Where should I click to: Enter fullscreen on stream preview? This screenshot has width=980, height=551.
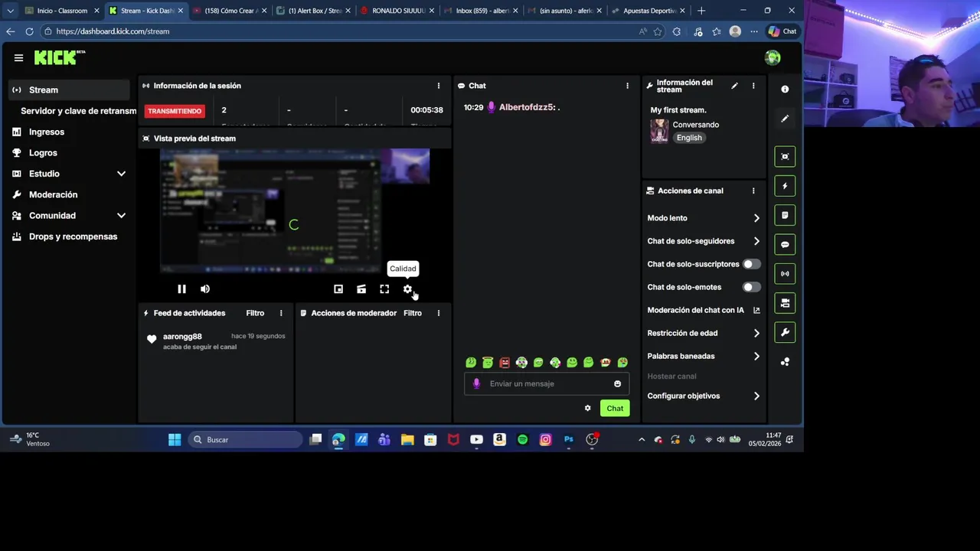[384, 289]
